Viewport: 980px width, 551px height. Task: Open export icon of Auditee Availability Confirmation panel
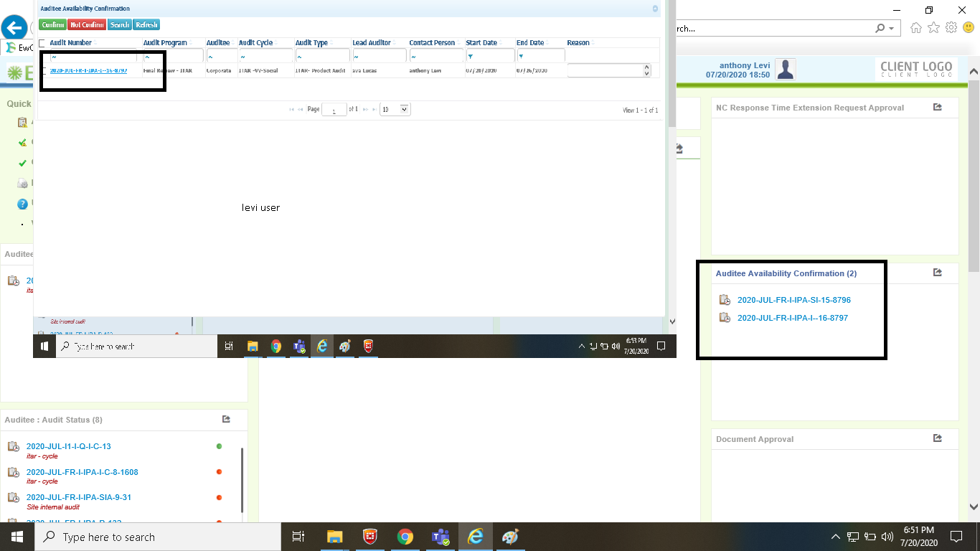pos(937,273)
